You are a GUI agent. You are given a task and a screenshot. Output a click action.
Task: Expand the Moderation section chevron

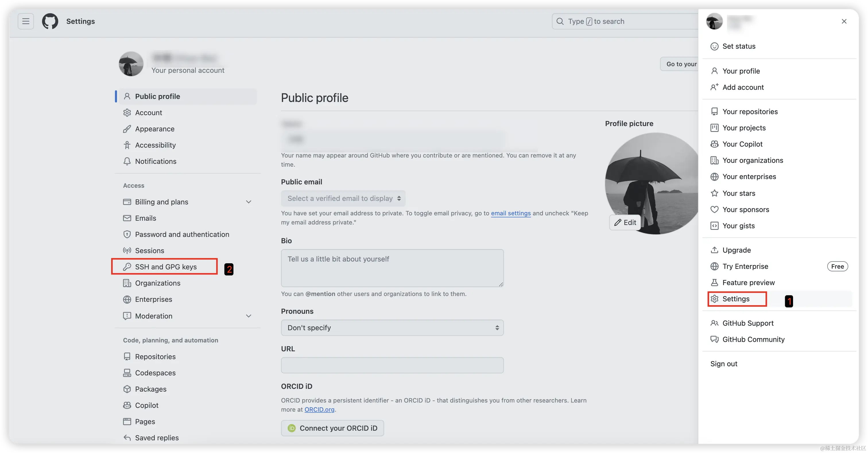pyautogui.click(x=249, y=316)
